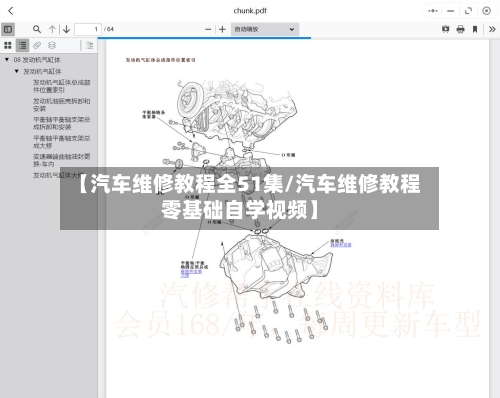Open the secondary tools double-chevron menu
The image size is (500, 398).
[492, 29]
